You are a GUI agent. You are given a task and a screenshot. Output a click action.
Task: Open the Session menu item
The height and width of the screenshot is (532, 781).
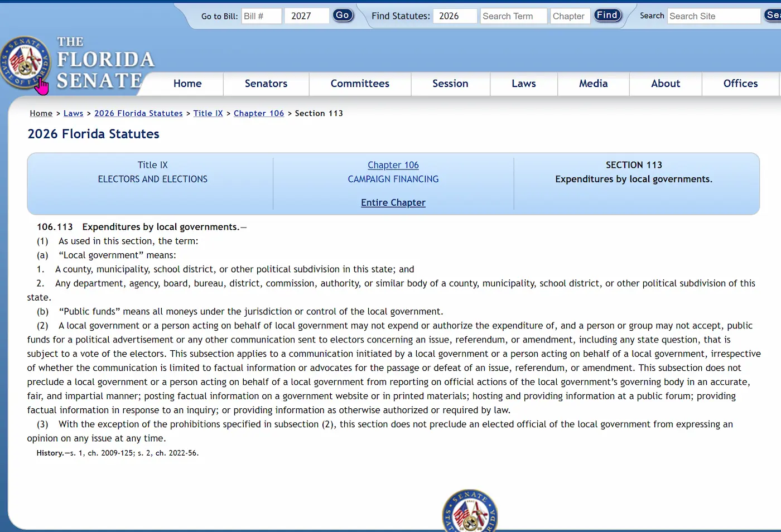450,84
